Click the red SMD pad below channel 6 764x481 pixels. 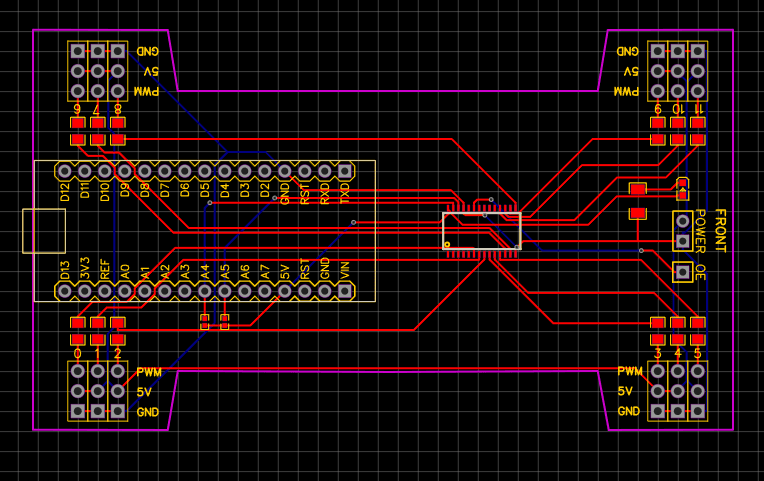tap(78, 124)
